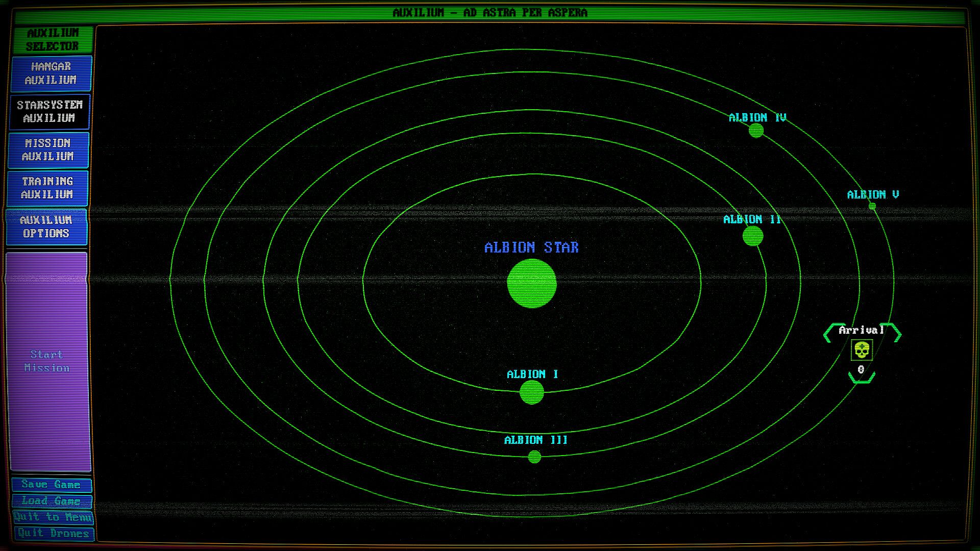Click the Quit Drones button
Screen dimensions: 980x551
click(x=53, y=534)
